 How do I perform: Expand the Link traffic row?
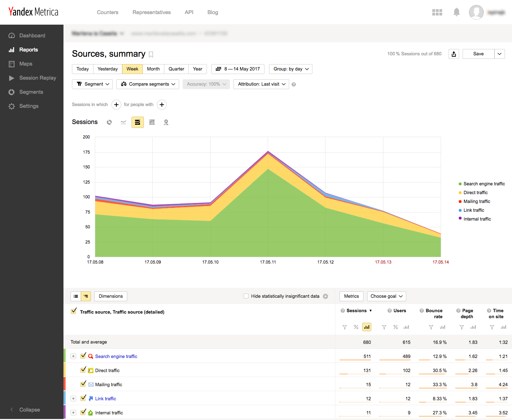coord(73,399)
